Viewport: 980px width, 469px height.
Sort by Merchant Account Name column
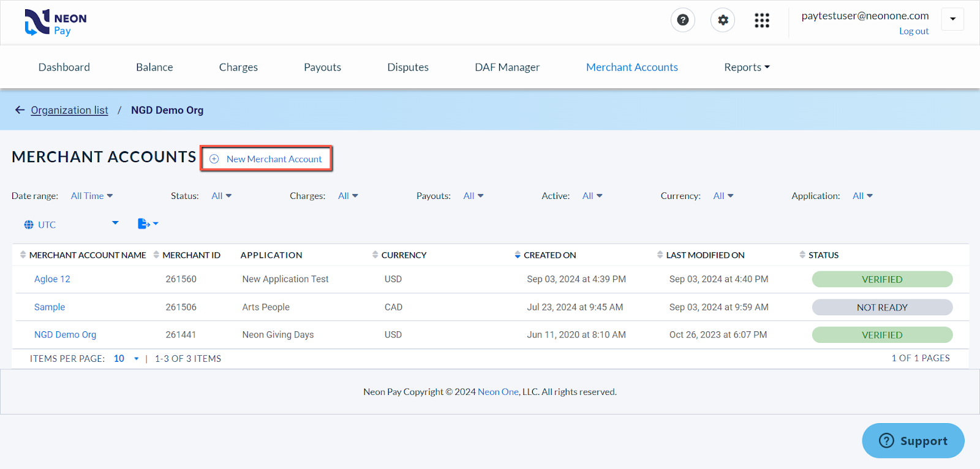click(x=83, y=255)
